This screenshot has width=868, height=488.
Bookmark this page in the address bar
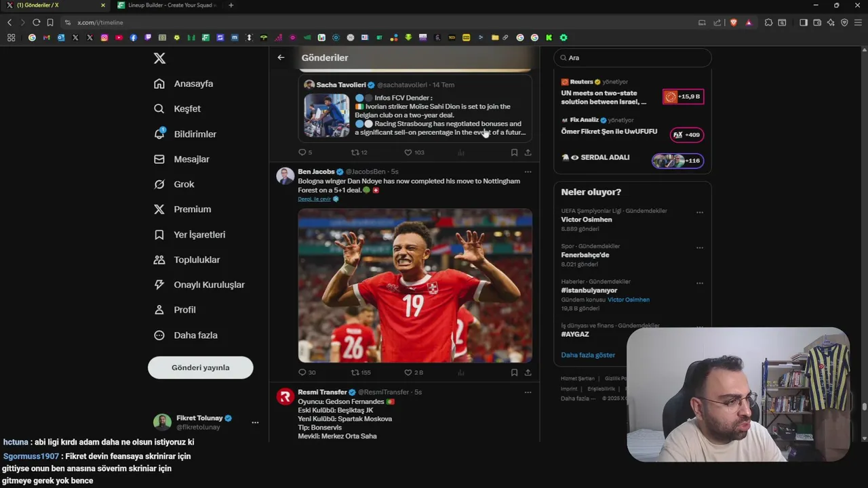(50, 22)
